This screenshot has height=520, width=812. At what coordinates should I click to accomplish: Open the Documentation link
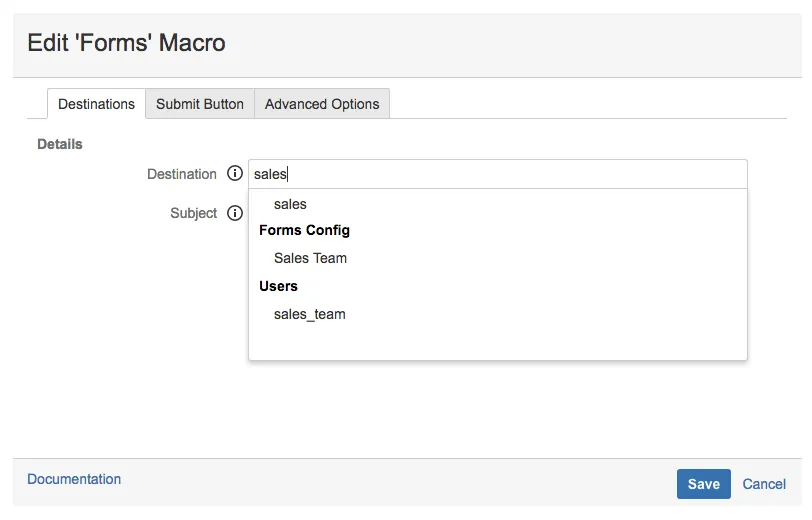point(74,479)
